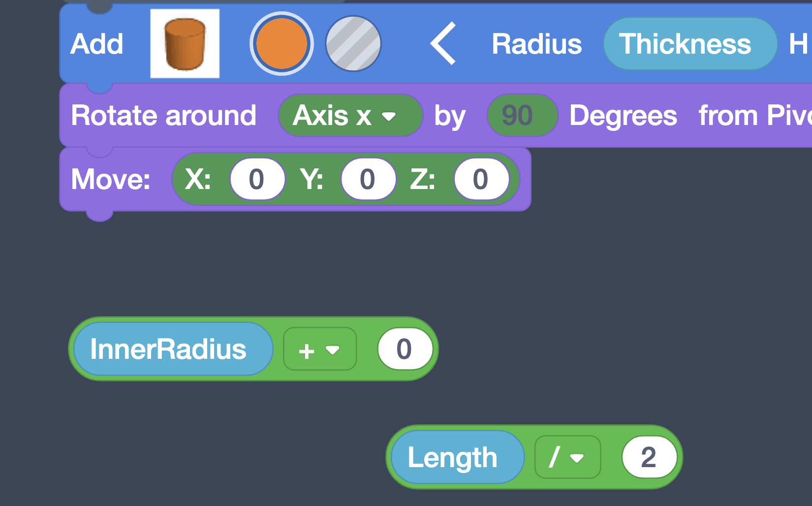Select the Length variable block
This screenshot has height=506, width=812.
(453, 457)
